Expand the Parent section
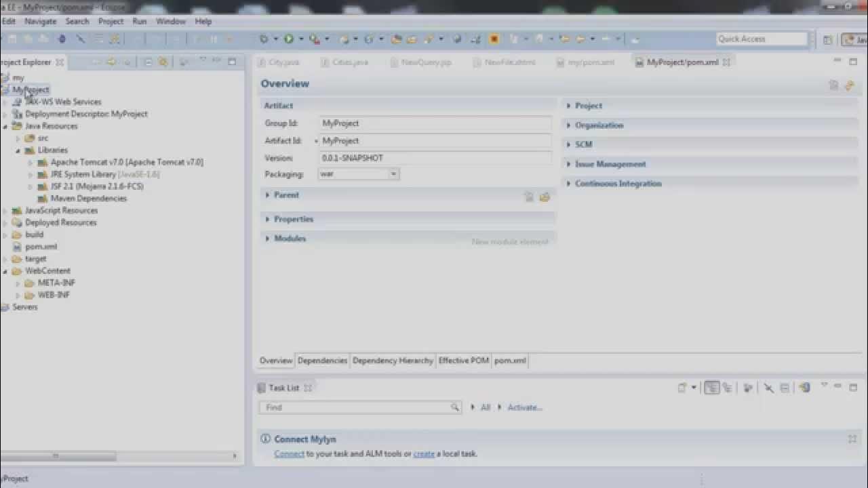Screen dimensions: 868x488 pos(268,195)
